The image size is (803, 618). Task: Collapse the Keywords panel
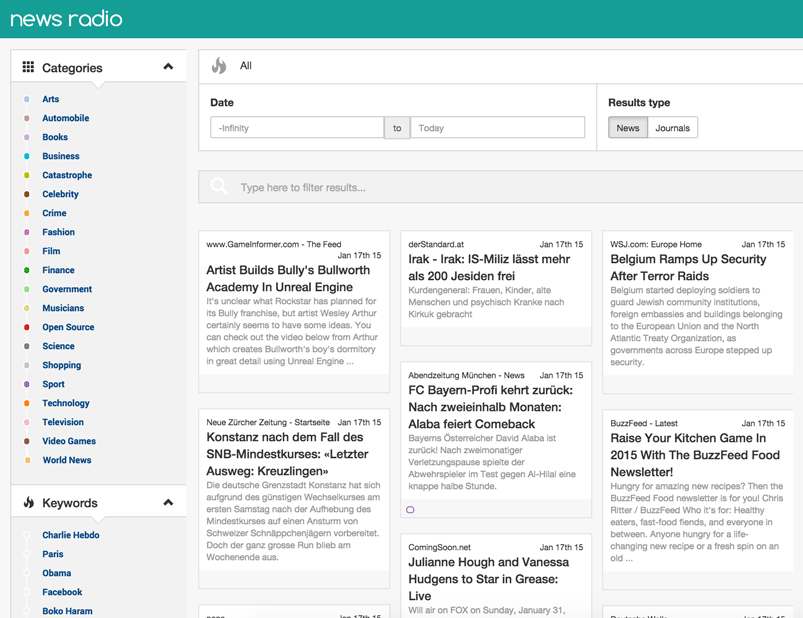pyautogui.click(x=168, y=502)
